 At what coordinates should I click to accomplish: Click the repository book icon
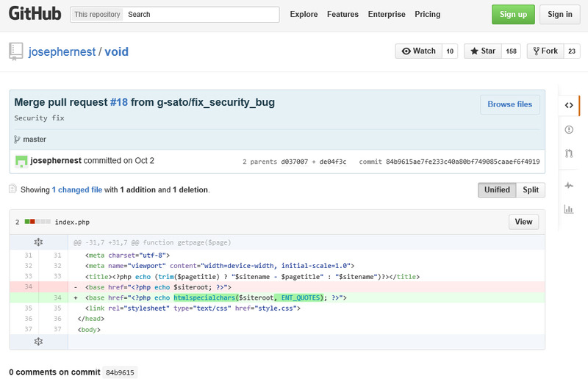(x=15, y=51)
